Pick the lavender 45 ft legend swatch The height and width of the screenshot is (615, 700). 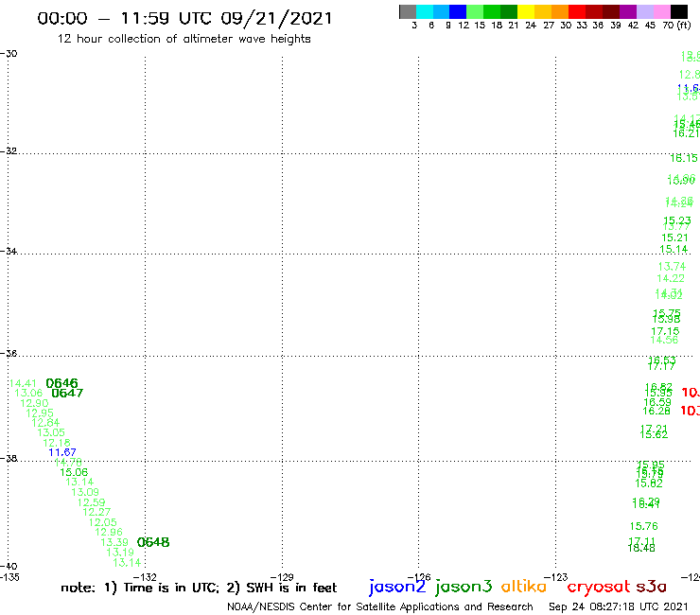pos(645,11)
